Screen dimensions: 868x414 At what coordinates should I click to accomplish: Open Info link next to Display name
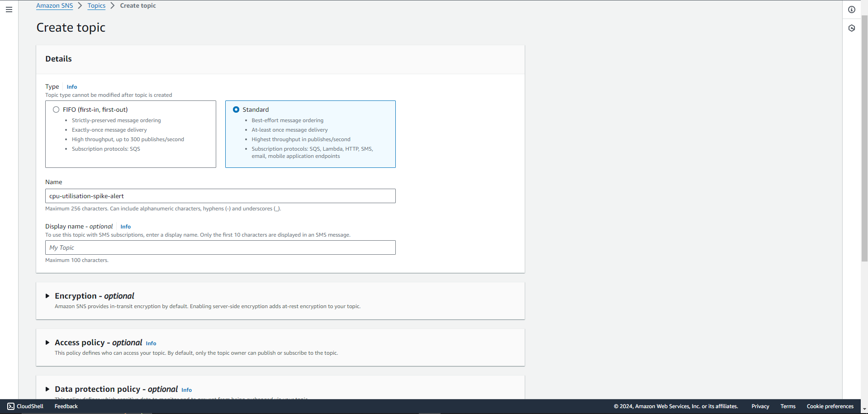(x=126, y=227)
